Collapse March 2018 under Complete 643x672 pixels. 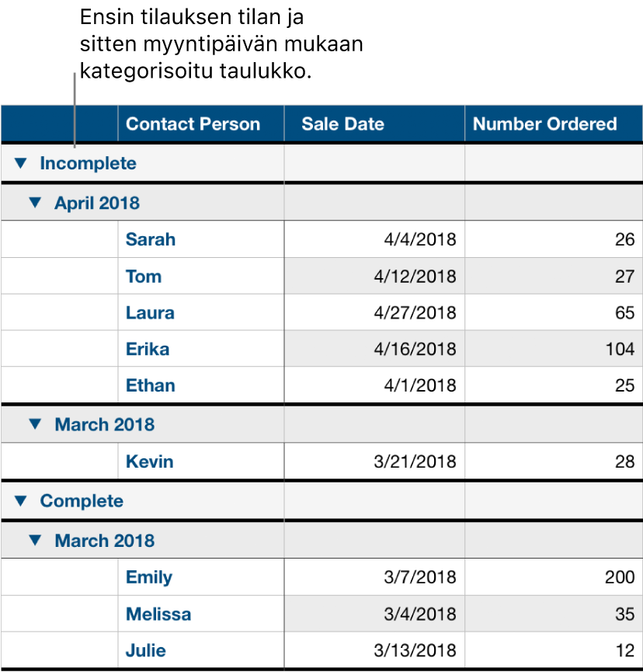(x=33, y=540)
